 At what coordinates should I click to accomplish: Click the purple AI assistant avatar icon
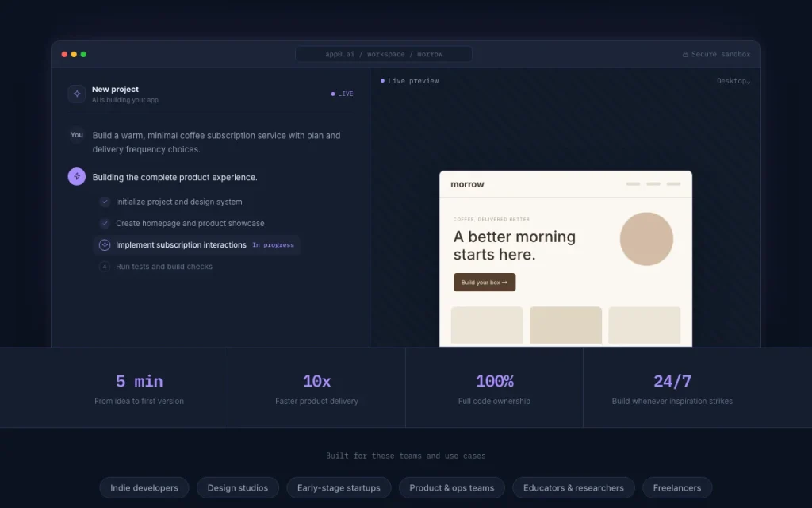[77, 177]
